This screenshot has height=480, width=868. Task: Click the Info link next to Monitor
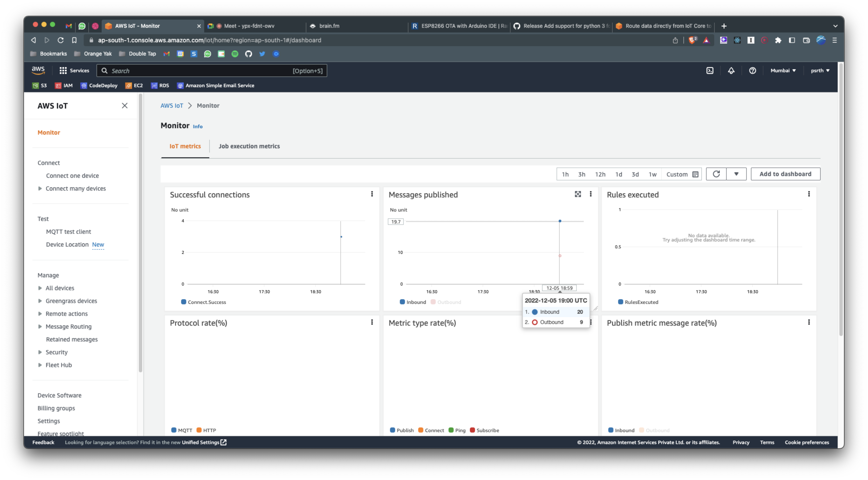click(197, 126)
